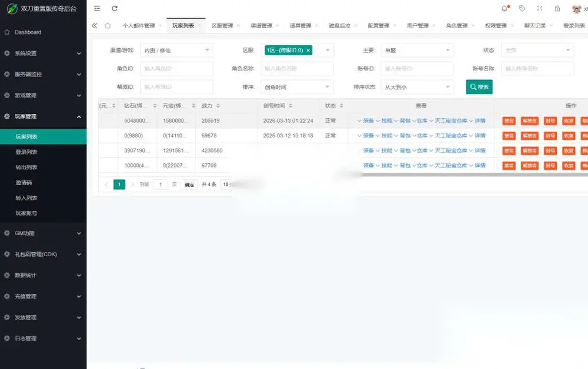Switch to the 磁盘监控 tab

tap(339, 25)
